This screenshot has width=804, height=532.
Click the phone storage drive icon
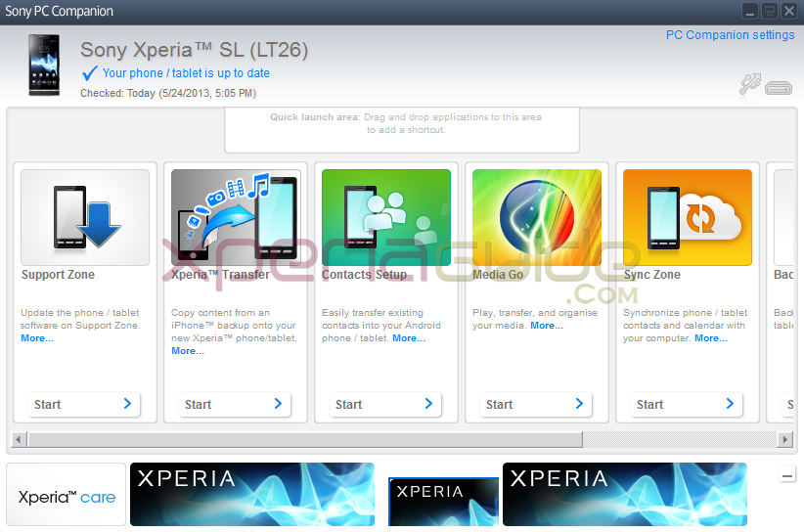pyautogui.click(x=779, y=88)
